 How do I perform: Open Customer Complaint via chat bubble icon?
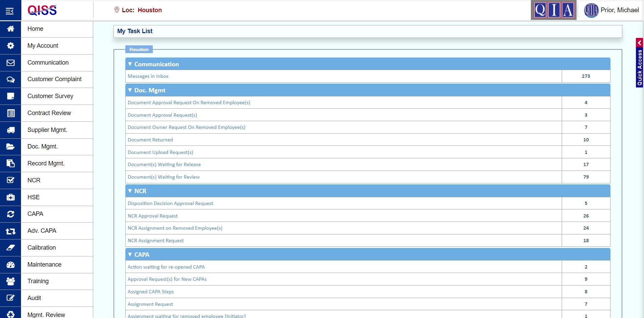coord(11,79)
